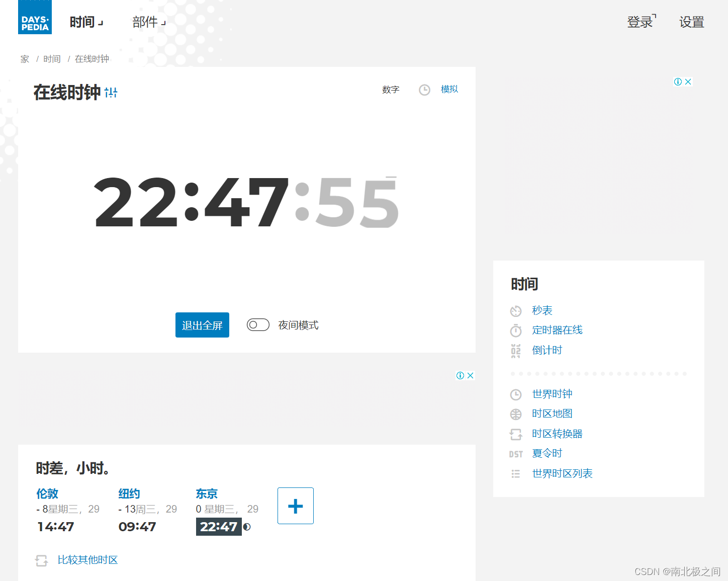The width and height of the screenshot is (728, 581).
Task: Select the 模拟 analog clock tab
Action: click(x=449, y=89)
